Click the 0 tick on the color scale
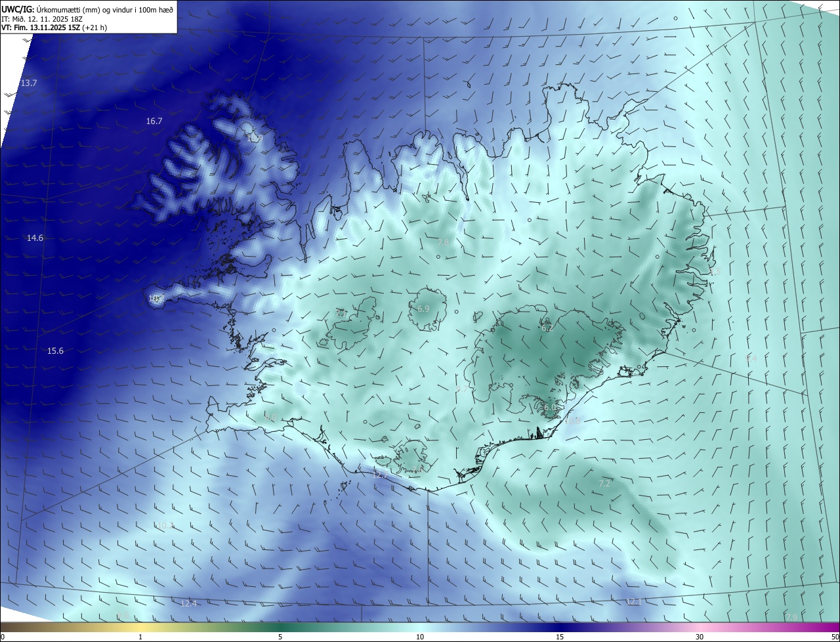 pyautogui.click(x=3, y=637)
